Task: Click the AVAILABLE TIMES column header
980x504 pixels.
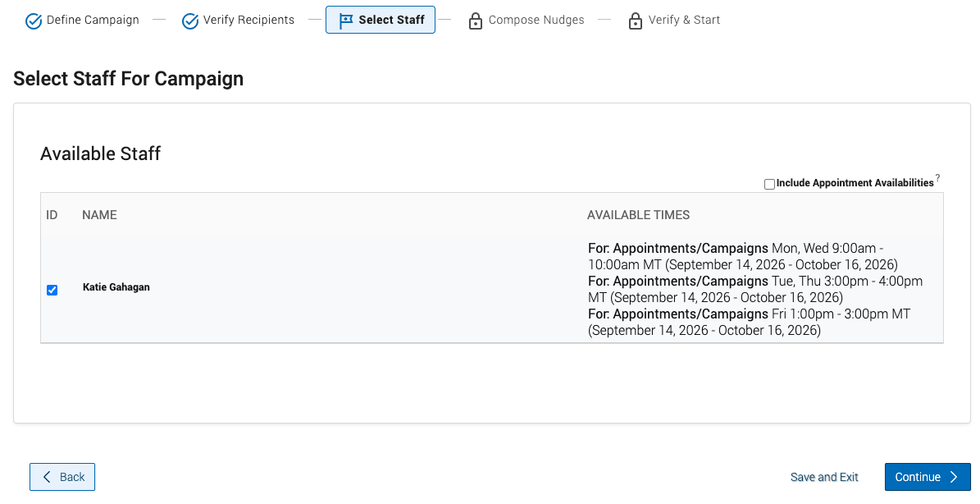Action: tap(638, 215)
